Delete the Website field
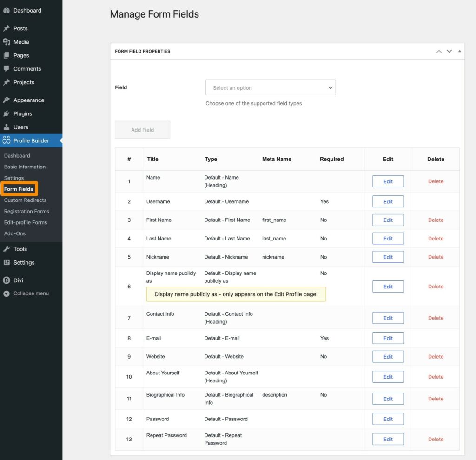The image size is (476, 460). click(x=436, y=357)
